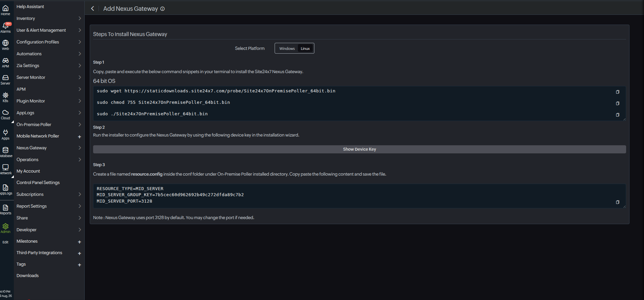Expand User & Alert Management chevron
The height and width of the screenshot is (300, 644).
[80, 30]
